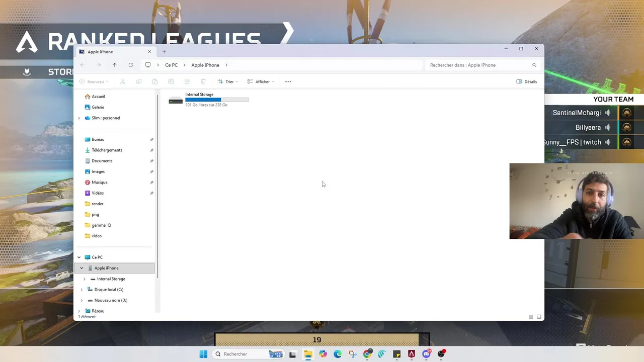Click "101 Go libres sur 238 Go" text
This screenshot has height=362, width=644.
pyautogui.click(x=206, y=105)
